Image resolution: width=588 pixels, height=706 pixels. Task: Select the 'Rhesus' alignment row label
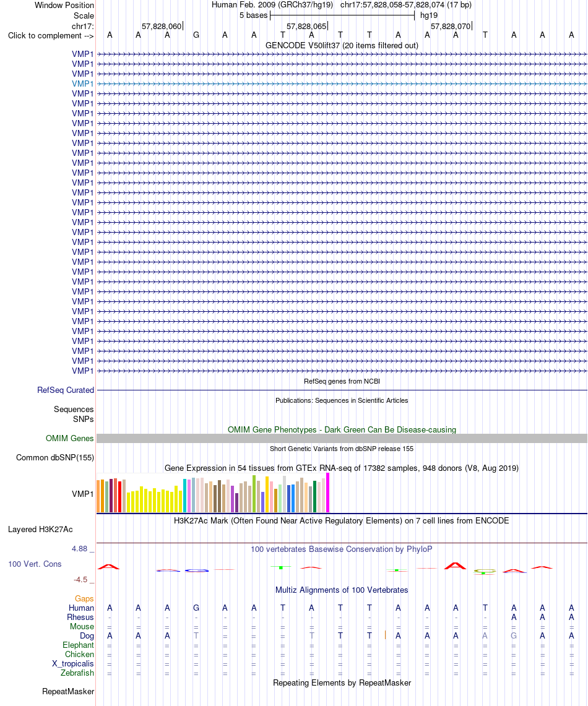click(x=80, y=618)
